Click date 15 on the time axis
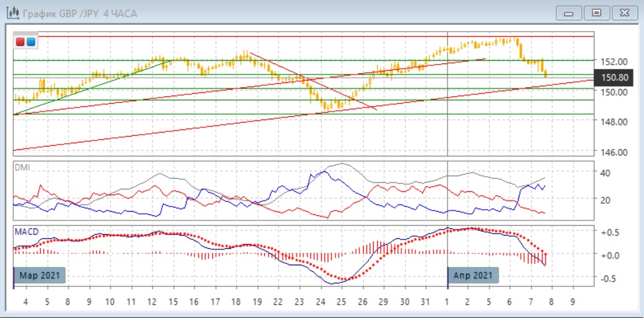This screenshot has width=644, height=318. click(x=173, y=302)
